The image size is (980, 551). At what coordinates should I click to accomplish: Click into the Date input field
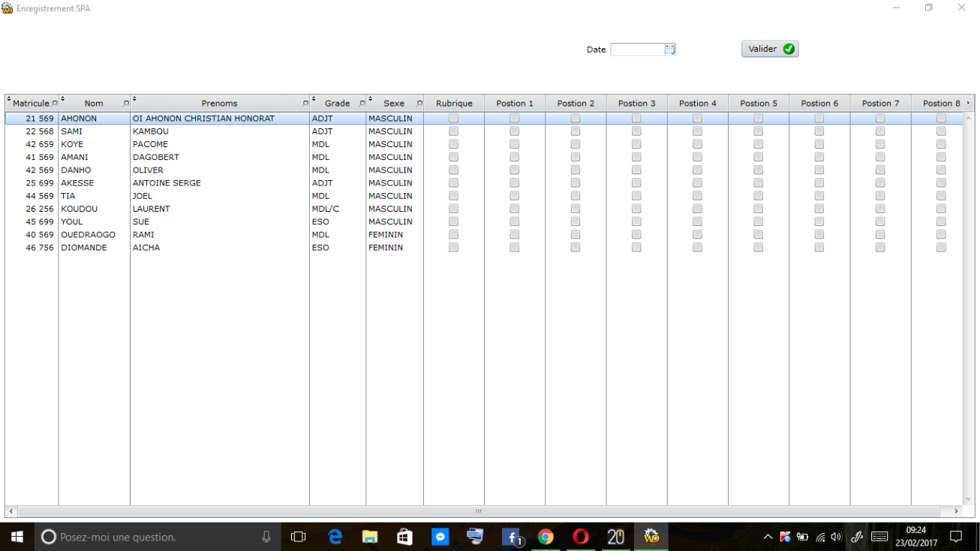[x=637, y=50]
